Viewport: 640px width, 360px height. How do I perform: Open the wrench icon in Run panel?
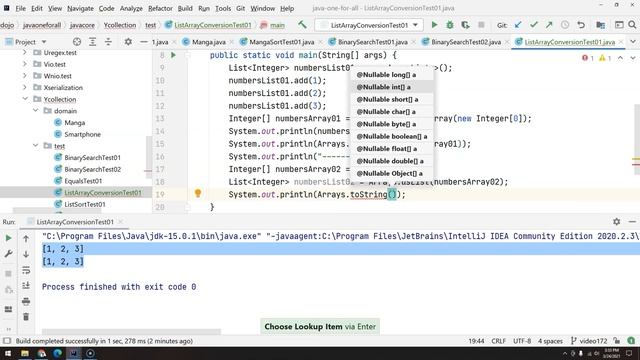(8, 253)
